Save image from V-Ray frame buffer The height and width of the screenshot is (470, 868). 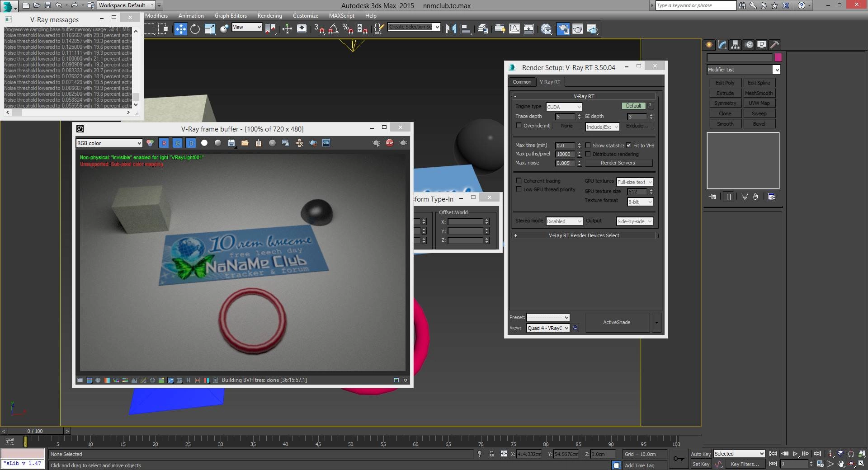point(231,143)
